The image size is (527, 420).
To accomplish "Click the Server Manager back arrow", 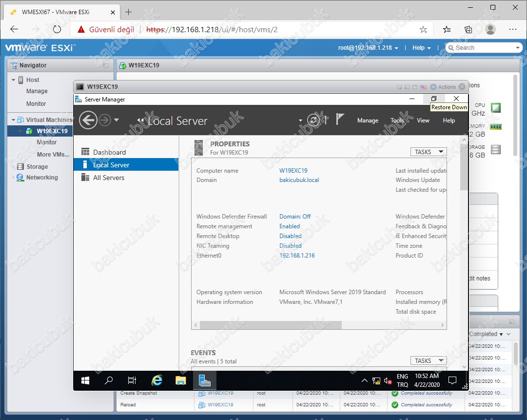I will (88, 120).
